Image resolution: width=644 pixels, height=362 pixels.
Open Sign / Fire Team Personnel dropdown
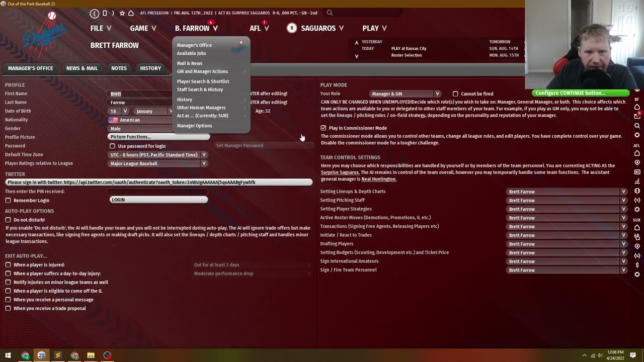click(568, 270)
